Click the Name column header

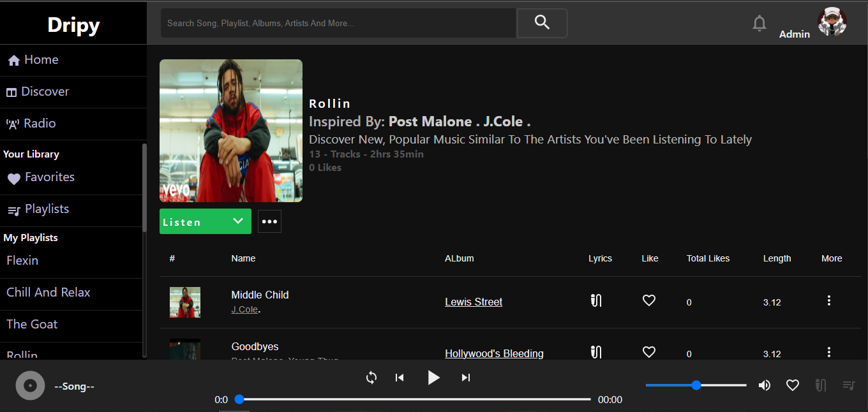(243, 258)
